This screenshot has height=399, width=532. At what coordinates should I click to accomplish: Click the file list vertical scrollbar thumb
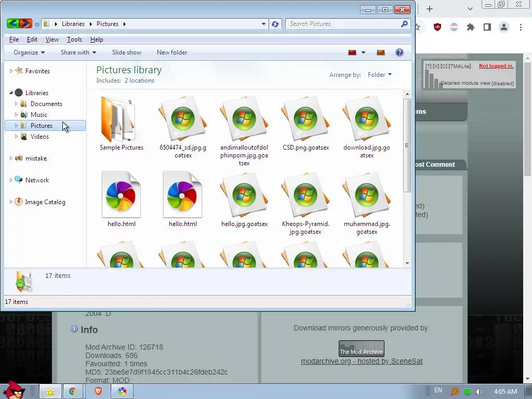click(x=407, y=145)
